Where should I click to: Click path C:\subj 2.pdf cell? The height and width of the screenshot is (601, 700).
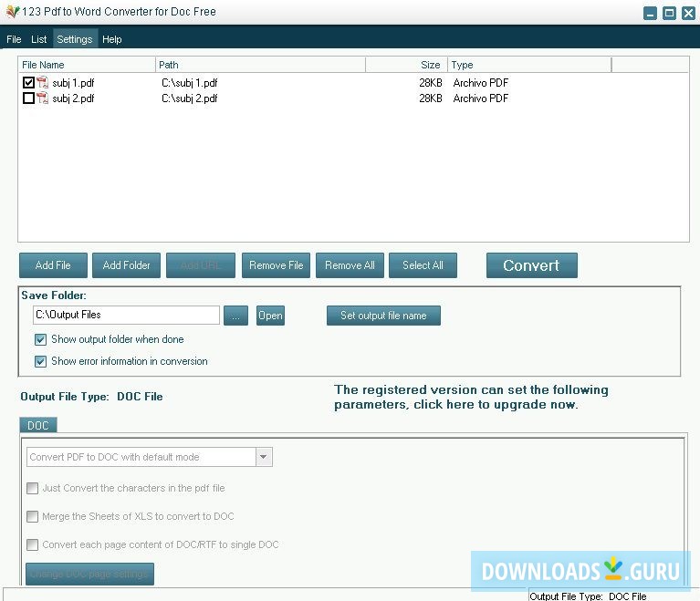click(189, 98)
